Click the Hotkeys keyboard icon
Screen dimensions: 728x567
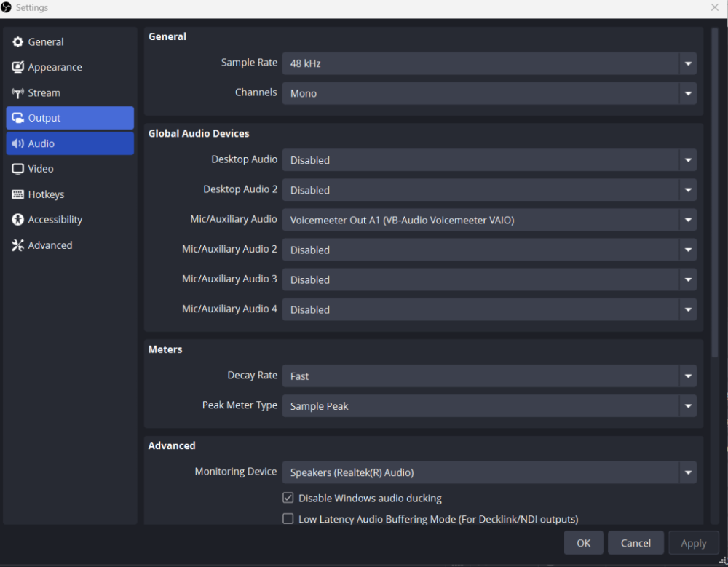pos(17,194)
